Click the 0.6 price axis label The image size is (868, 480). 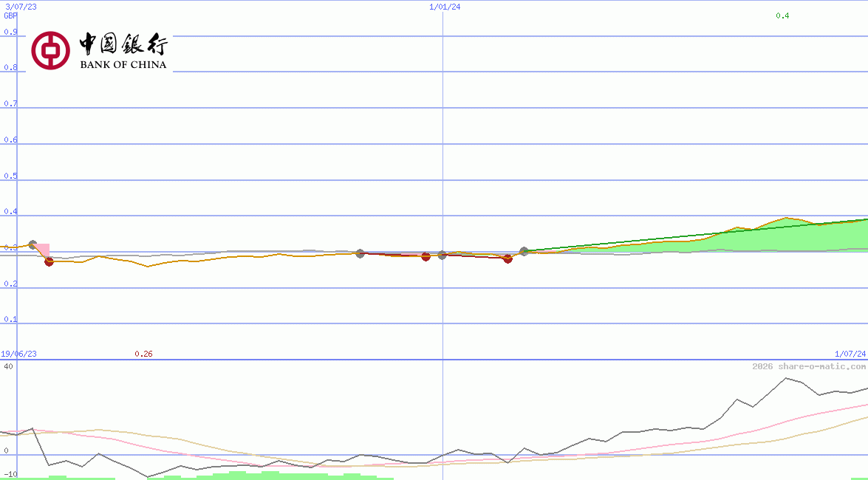click(x=10, y=140)
